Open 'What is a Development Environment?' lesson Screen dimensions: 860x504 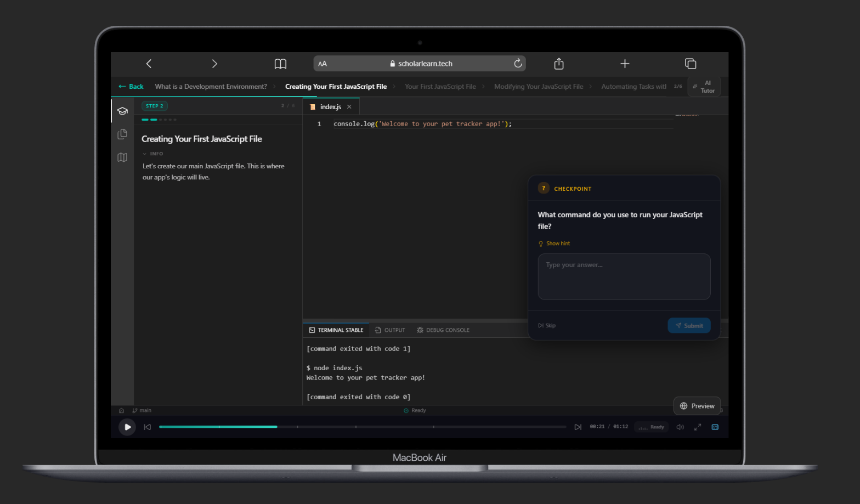(211, 87)
